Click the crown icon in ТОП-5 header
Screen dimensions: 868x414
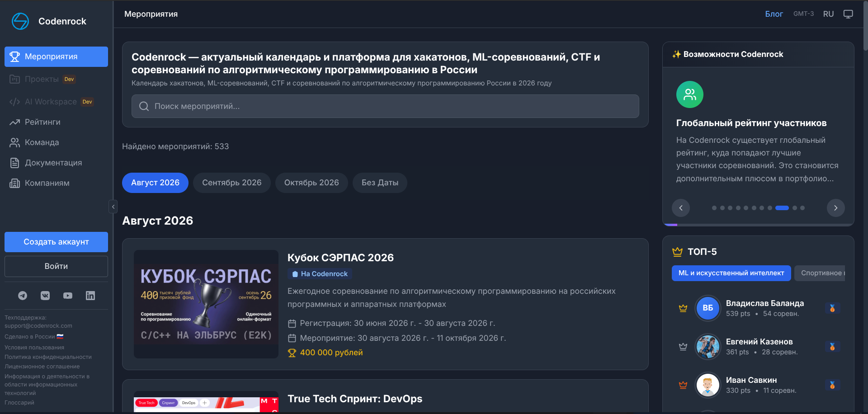tap(677, 252)
